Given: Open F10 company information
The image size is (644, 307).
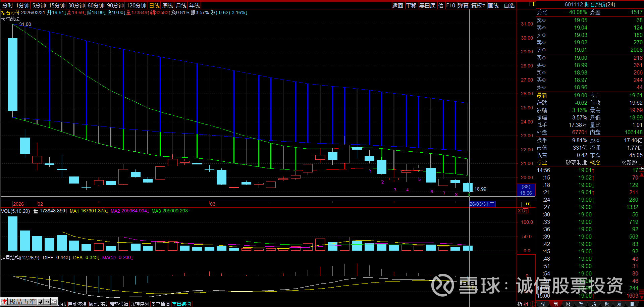Looking at the screenshot, I should 450,5.
